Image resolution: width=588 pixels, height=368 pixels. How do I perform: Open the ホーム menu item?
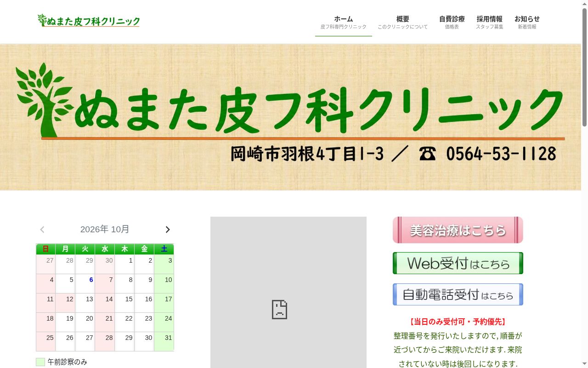point(344,22)
